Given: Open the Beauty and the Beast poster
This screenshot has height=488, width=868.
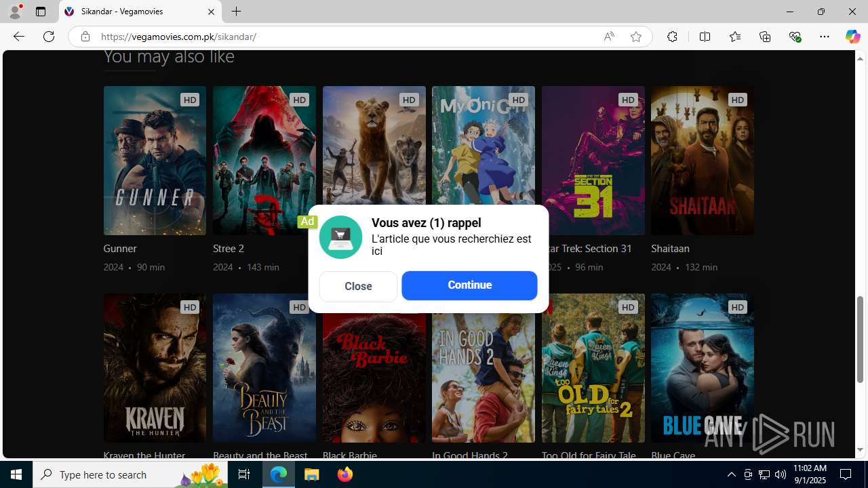Looking at the screenshot, I should pyautogui.click(x=264, y=368).
